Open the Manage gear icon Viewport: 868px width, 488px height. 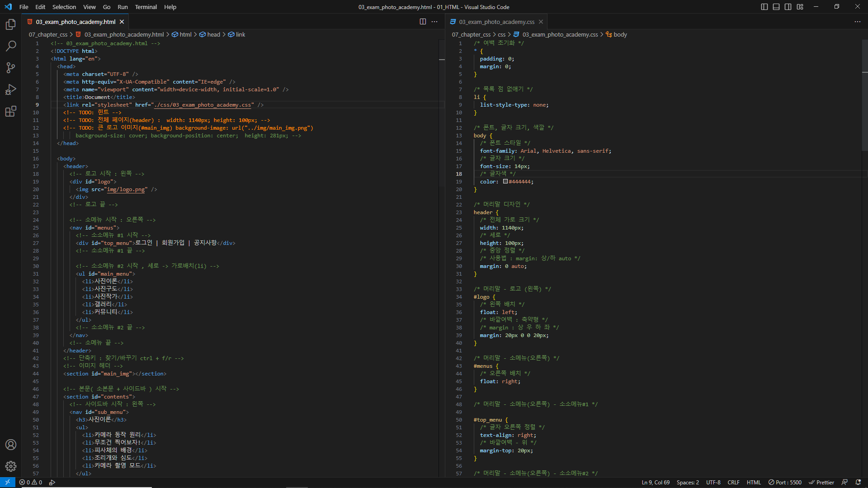pos(11,466)
